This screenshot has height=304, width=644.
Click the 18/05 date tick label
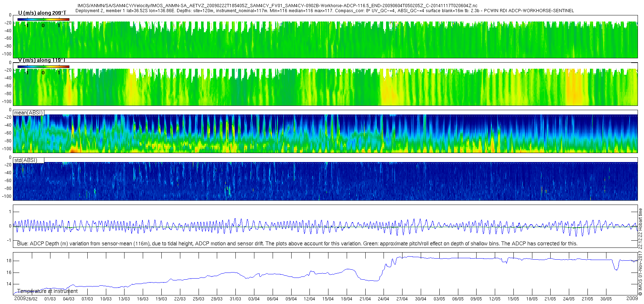click(x=532, y=299)
